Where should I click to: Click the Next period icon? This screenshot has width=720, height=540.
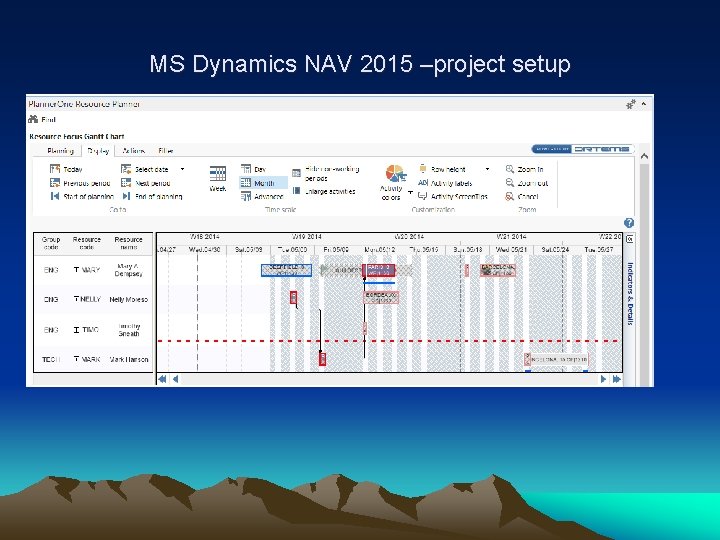point(126,183)
